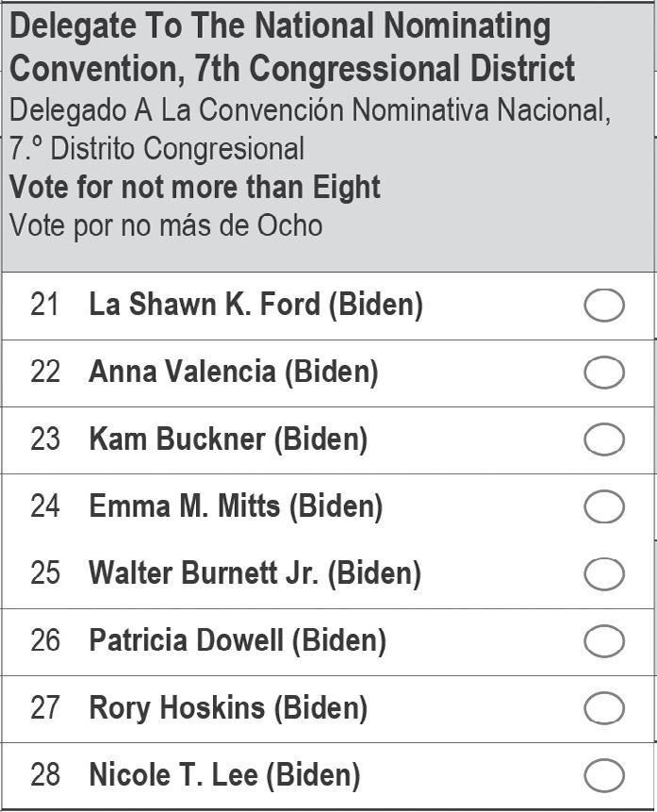Choose the oval for Emma M. Mitts
Screen dimensions: 657x812
point(604,506)
